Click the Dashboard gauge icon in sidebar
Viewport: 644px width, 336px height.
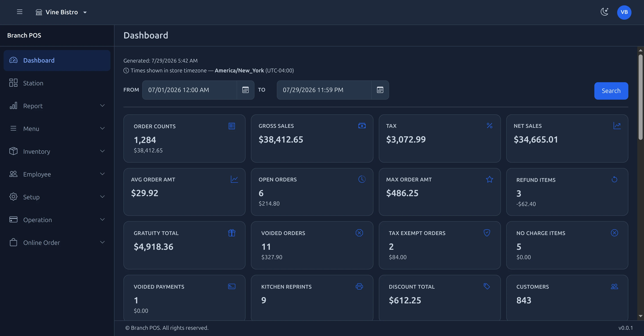tap(13, 60)
